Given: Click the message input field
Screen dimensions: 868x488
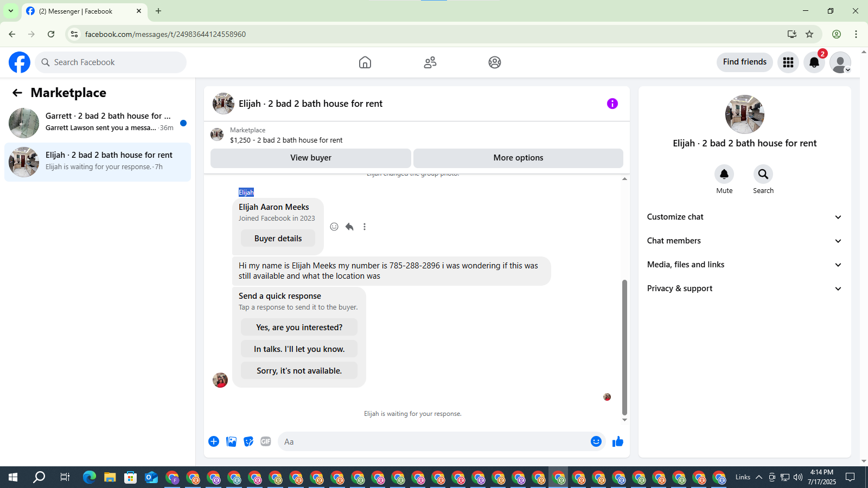Looking at the screenshot, I should tap(434, 441).
